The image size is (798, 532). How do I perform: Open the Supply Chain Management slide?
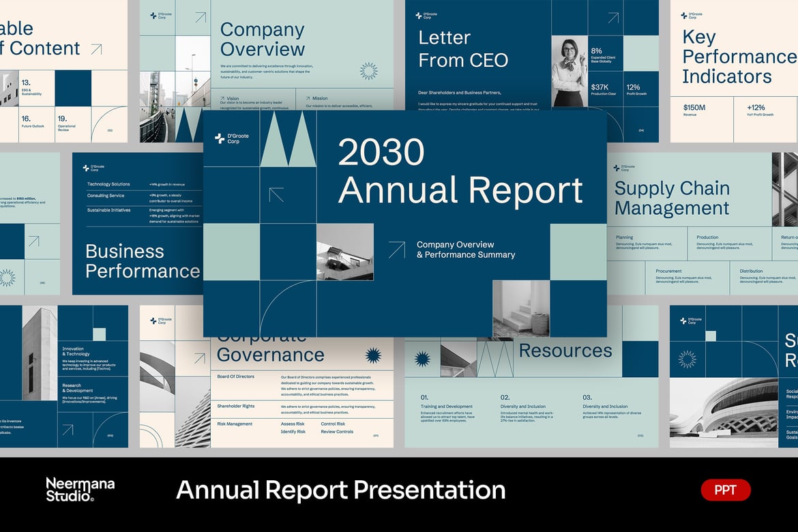(703, 224)
